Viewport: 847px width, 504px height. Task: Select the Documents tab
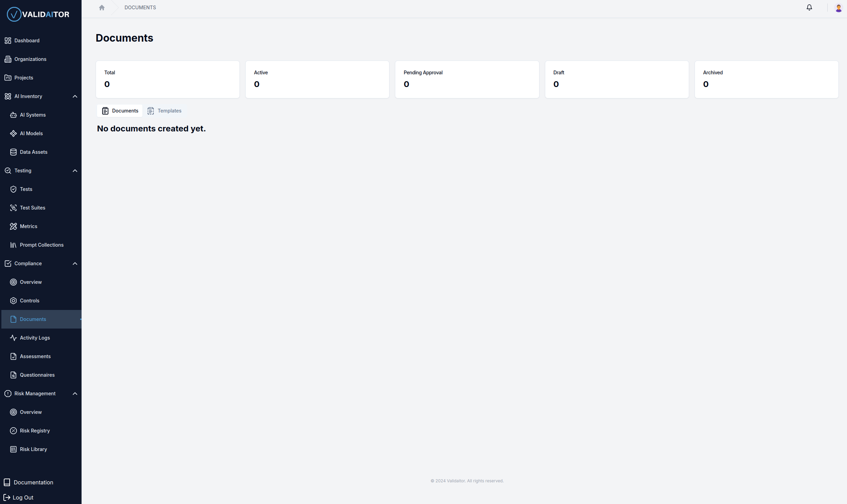(120, 110)
